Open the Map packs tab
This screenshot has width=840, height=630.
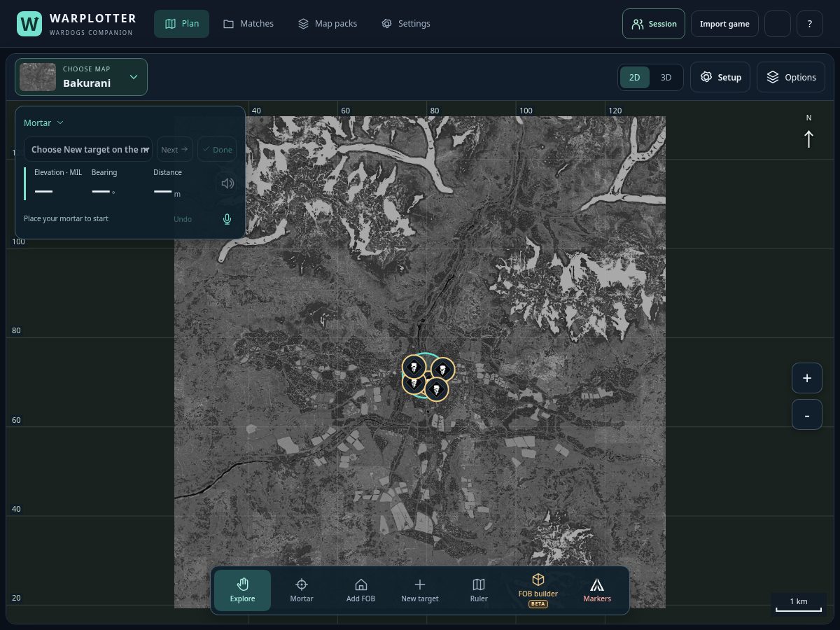[328, 24]
